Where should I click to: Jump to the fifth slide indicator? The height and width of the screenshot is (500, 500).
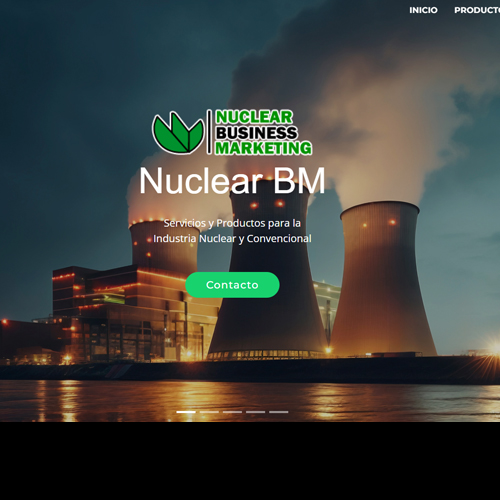click(279, 412)
